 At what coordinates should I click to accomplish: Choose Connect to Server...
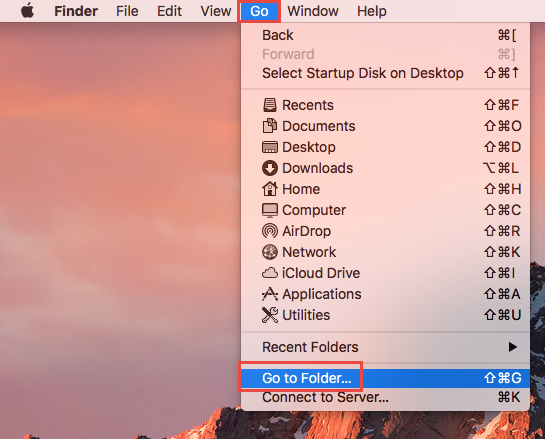click(385, 397)
